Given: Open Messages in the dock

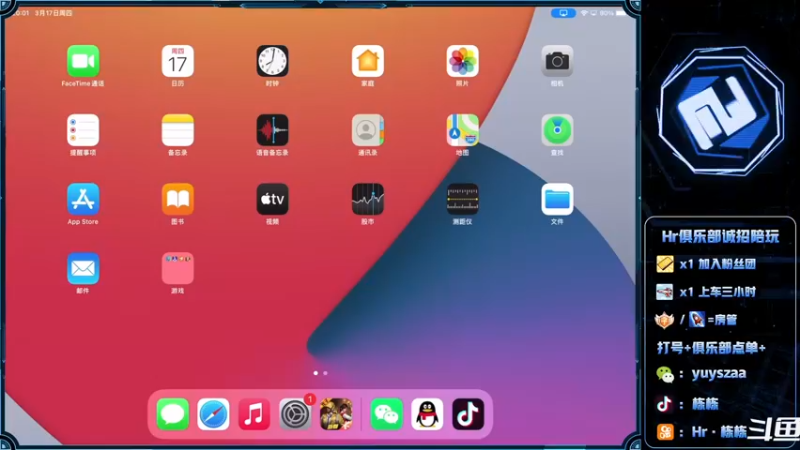Looking at the screenshot, I should [x=172, y=414].
